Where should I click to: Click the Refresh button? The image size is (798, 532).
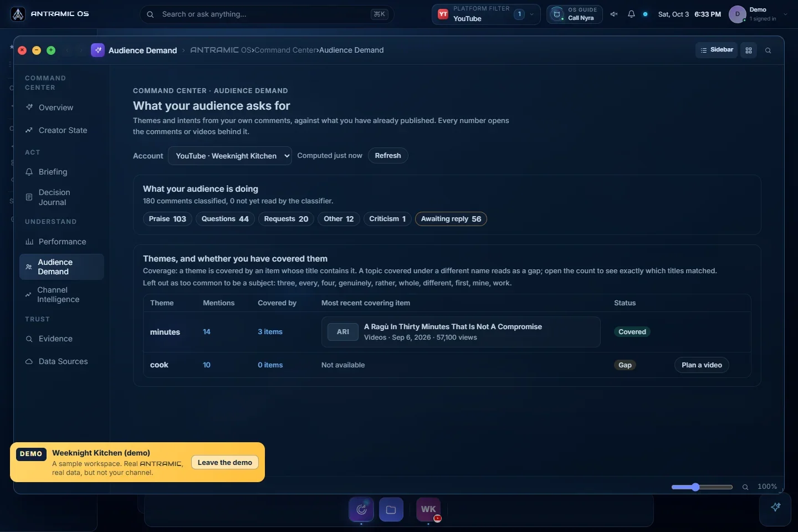point(388,156)
